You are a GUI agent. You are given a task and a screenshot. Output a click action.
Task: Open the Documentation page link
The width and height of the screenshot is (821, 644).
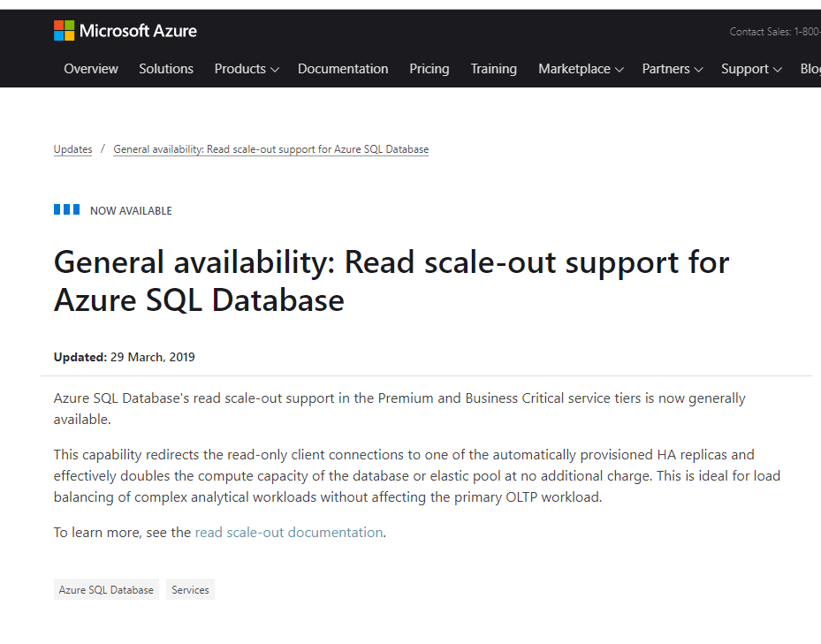click(343, 69)
